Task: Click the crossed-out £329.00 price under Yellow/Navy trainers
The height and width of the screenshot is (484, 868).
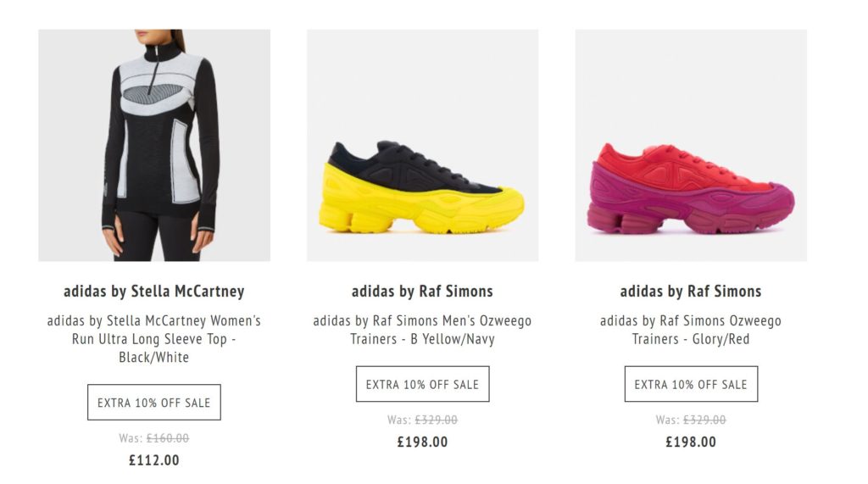Action: [x=436, y=420]
